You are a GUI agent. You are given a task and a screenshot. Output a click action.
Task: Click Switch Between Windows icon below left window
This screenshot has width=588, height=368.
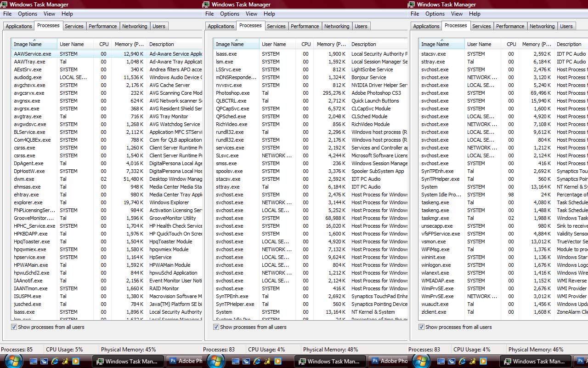coord(44,362)
